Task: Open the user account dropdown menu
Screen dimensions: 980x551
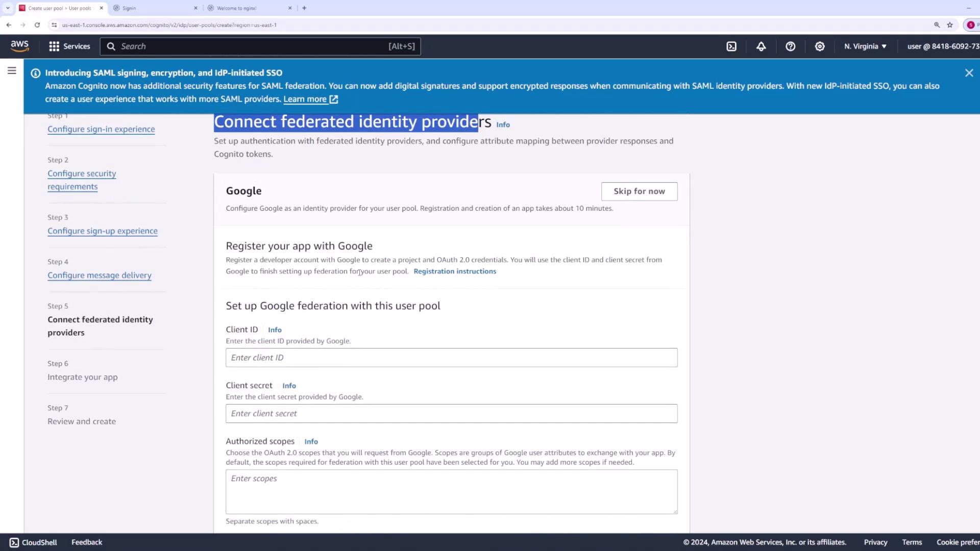Action: pyautogui.click(x=942, y=46)
